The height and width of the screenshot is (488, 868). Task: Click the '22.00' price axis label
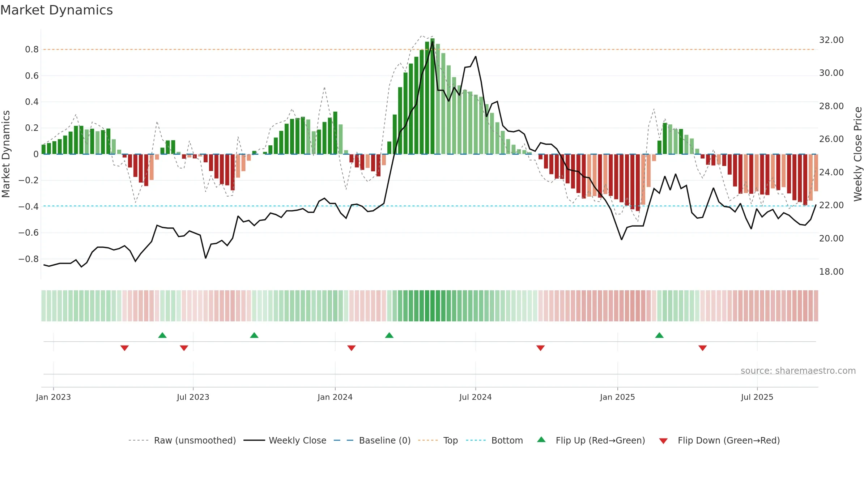click(x=831, y=205)
